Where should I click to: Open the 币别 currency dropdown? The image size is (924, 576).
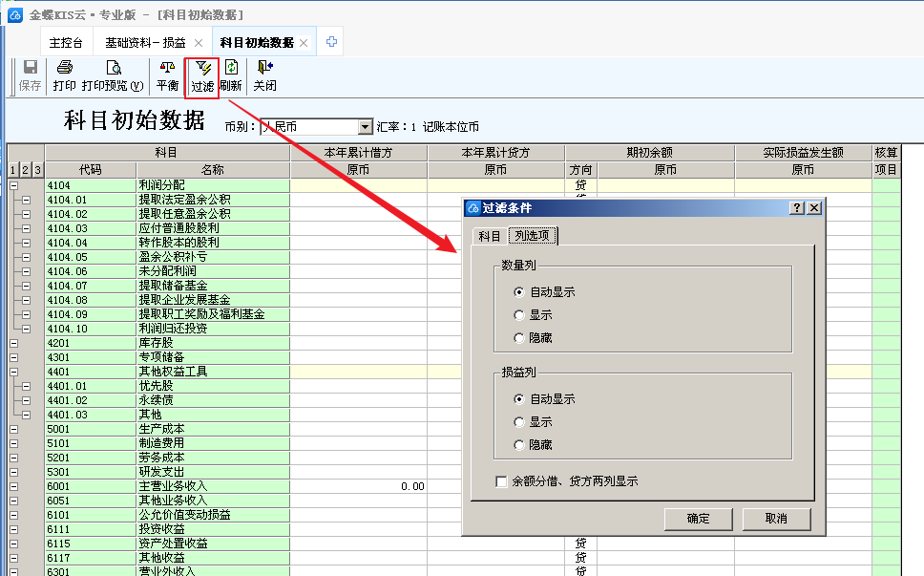point(365,127)
